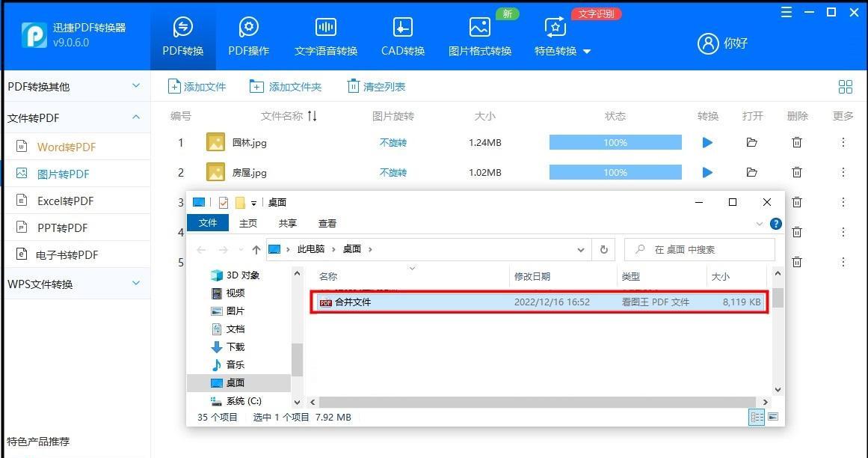This screenshot has width=868, height=458.
Task: Click 此电脑 in the address breadcrumb
Action: (x=310, y=249)
